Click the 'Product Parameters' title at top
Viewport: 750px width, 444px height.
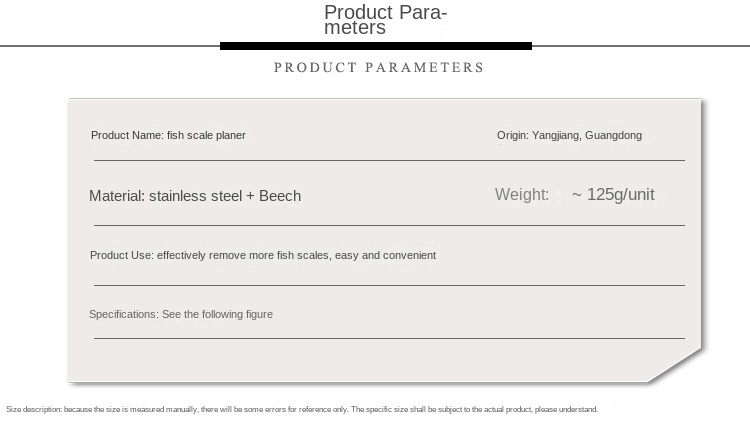(x=386, y=20)
